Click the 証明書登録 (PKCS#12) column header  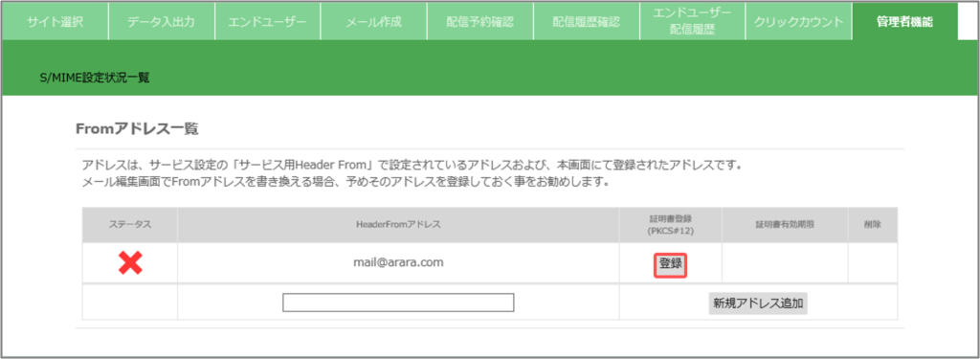click(x=671, y=225)
